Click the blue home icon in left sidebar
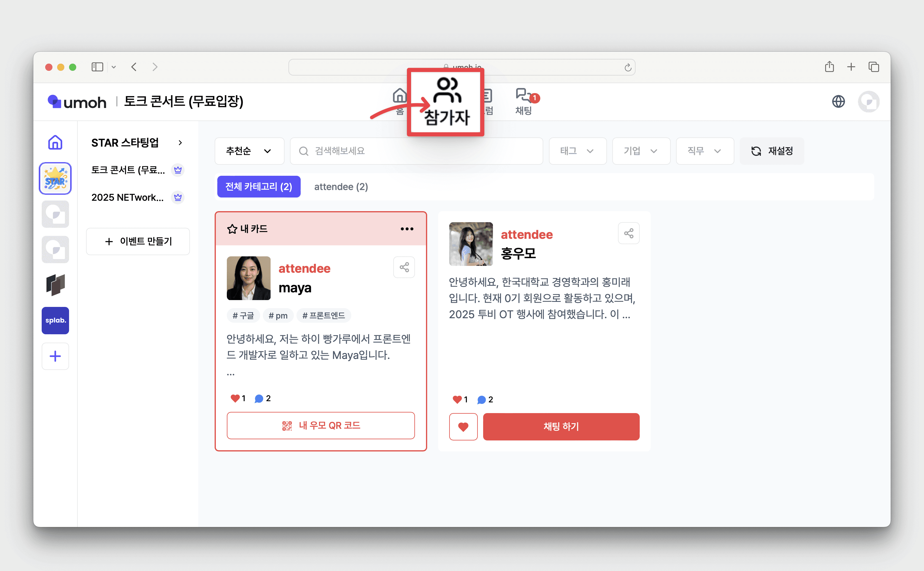 55,142
